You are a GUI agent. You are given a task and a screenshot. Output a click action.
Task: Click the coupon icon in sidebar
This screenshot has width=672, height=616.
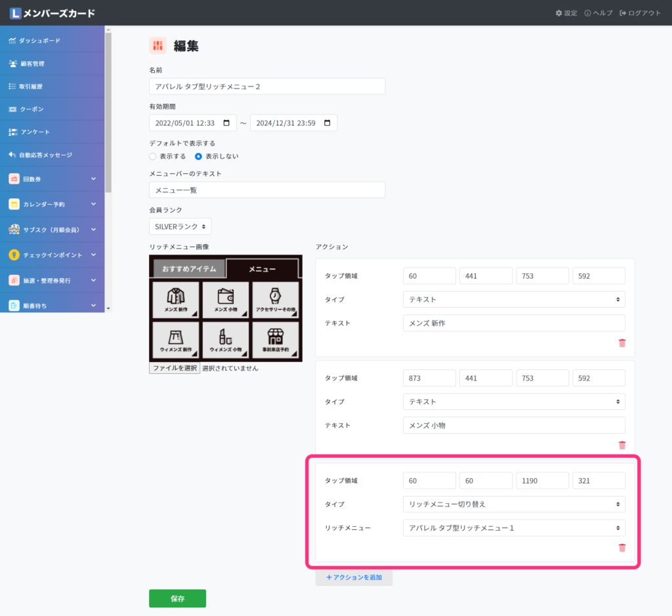click(x=12, y=109)
